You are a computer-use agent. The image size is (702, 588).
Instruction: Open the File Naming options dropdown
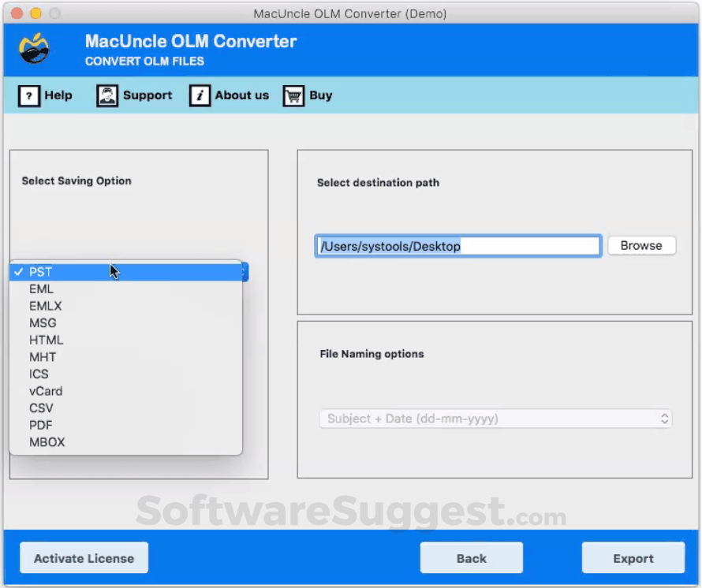[495, 419]
